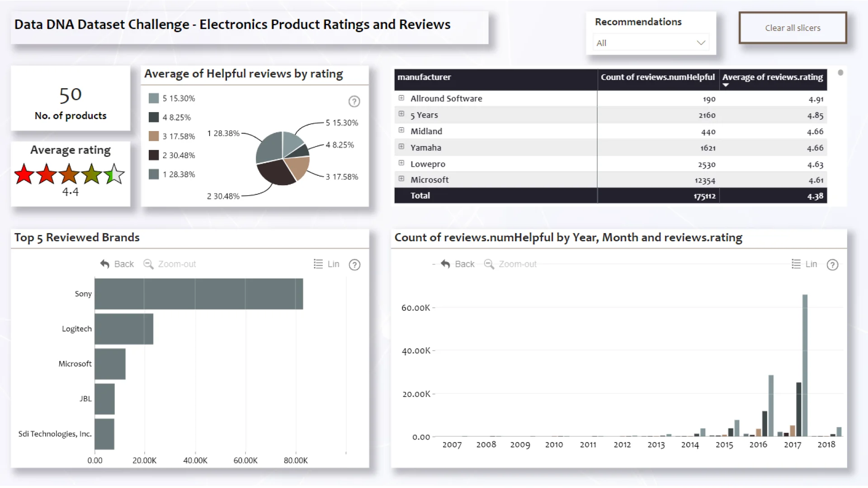
Task: Click Back arrow in the yearly count chart
Action: click(x=445, y=264)
